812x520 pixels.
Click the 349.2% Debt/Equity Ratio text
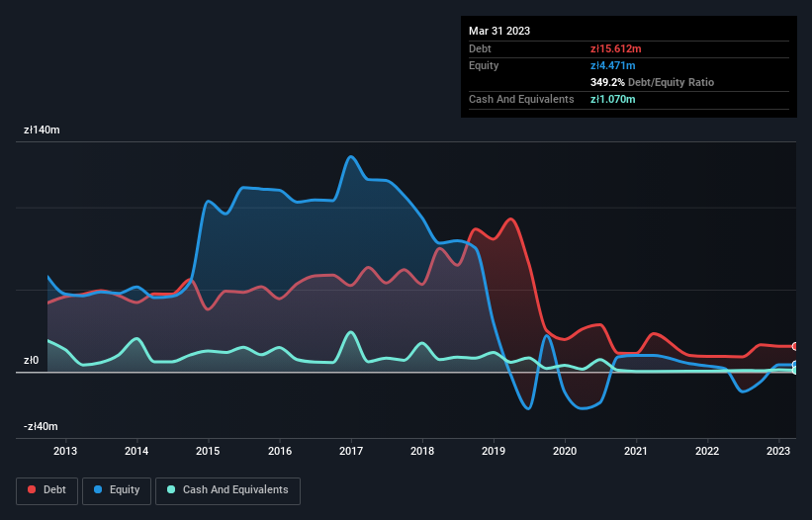click(652, 82)
